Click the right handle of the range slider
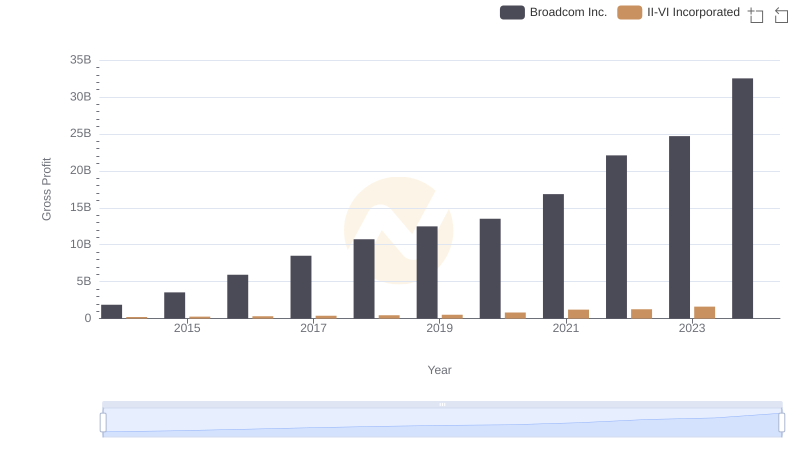Screen dimensions: 800x461 [x=781, y=423]
